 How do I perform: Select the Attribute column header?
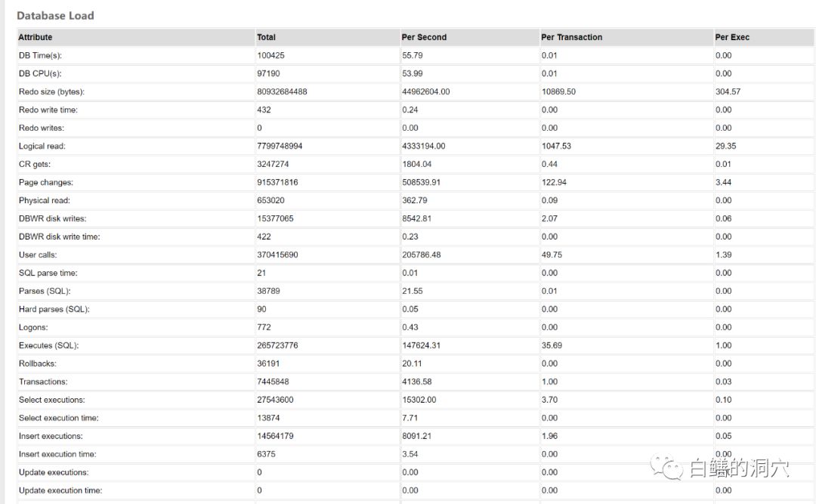point(36,37)
